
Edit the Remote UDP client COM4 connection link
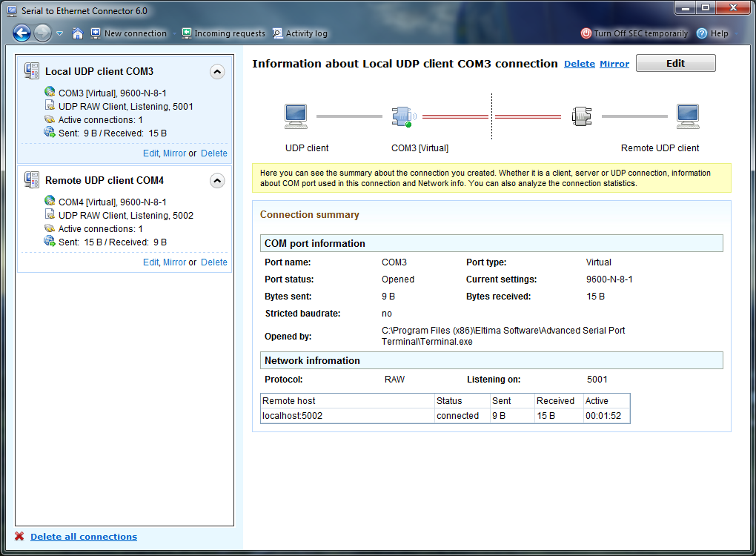(150, 262)
